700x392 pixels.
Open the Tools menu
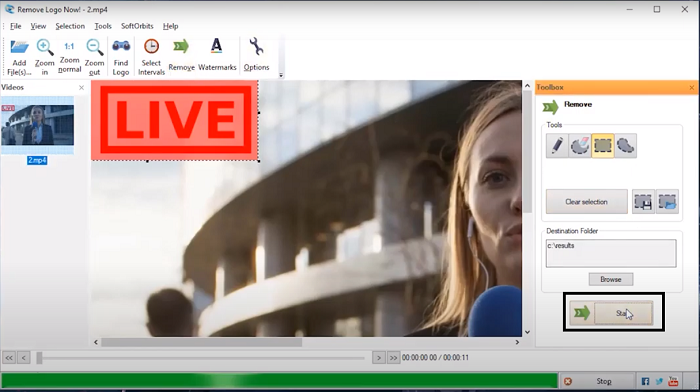coord(103,26)
